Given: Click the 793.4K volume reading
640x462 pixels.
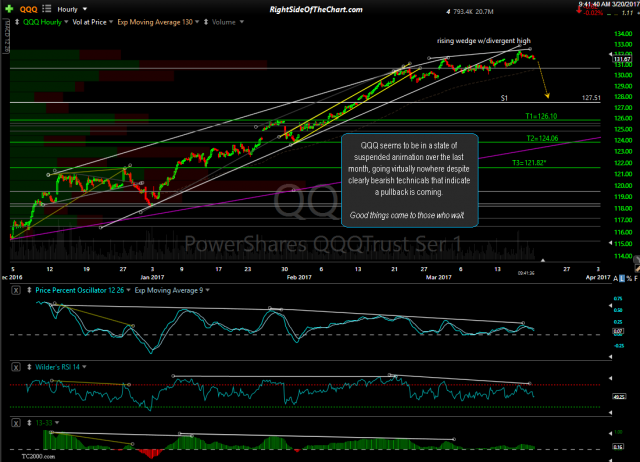Looking at the screenshot, I should click(462, 12).
